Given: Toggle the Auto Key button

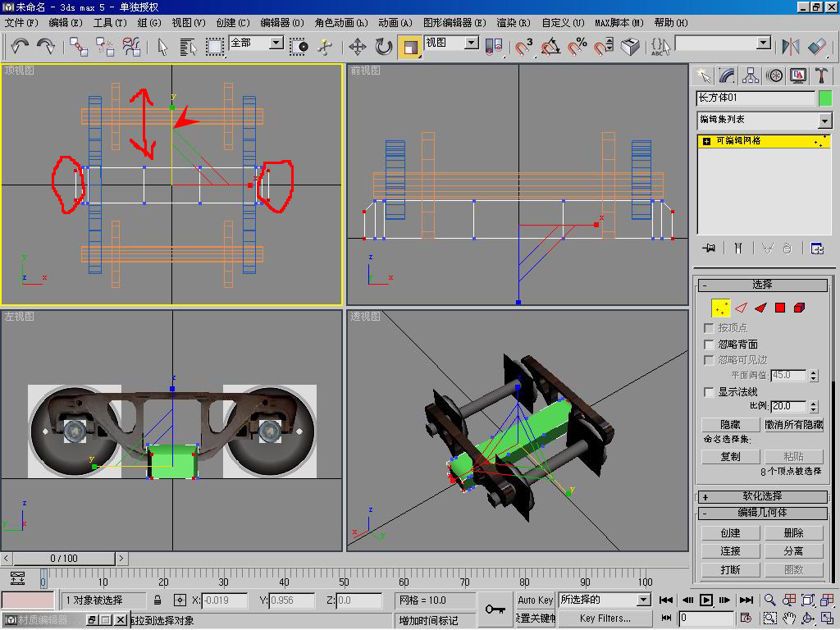Looking at the screenshot, I should coord(535,600).
